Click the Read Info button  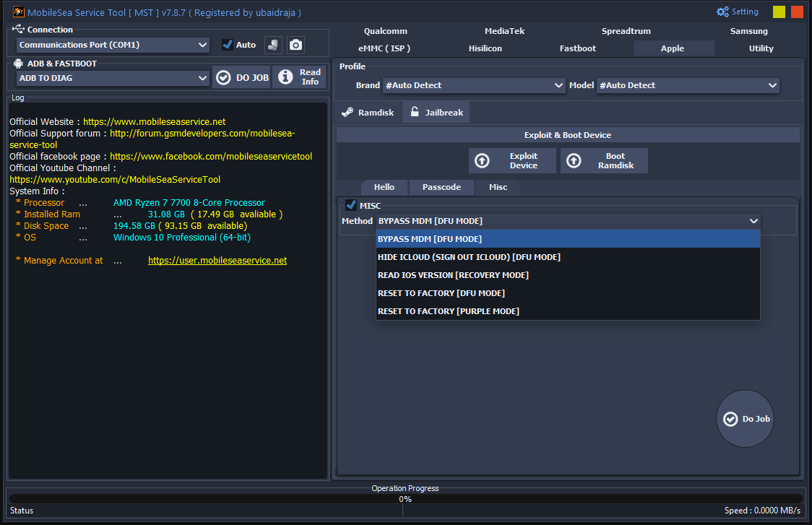point(298,77)
